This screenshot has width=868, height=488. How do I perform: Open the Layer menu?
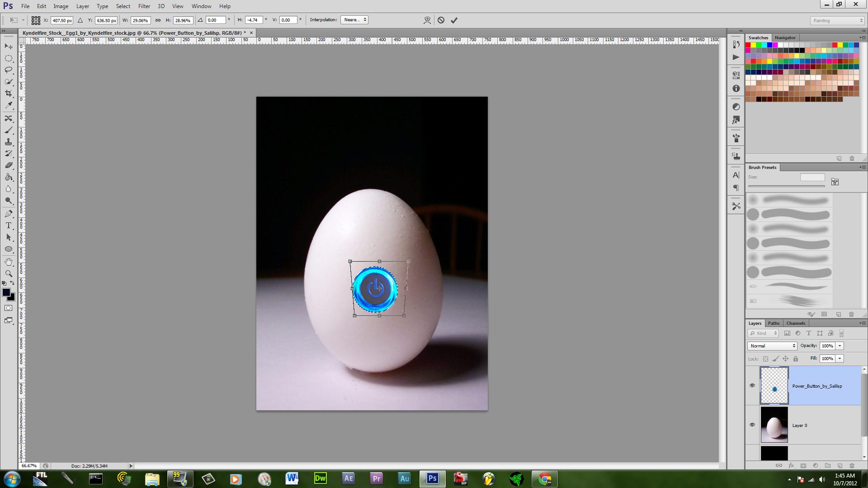pyautogui.click(x=82, y=6)
